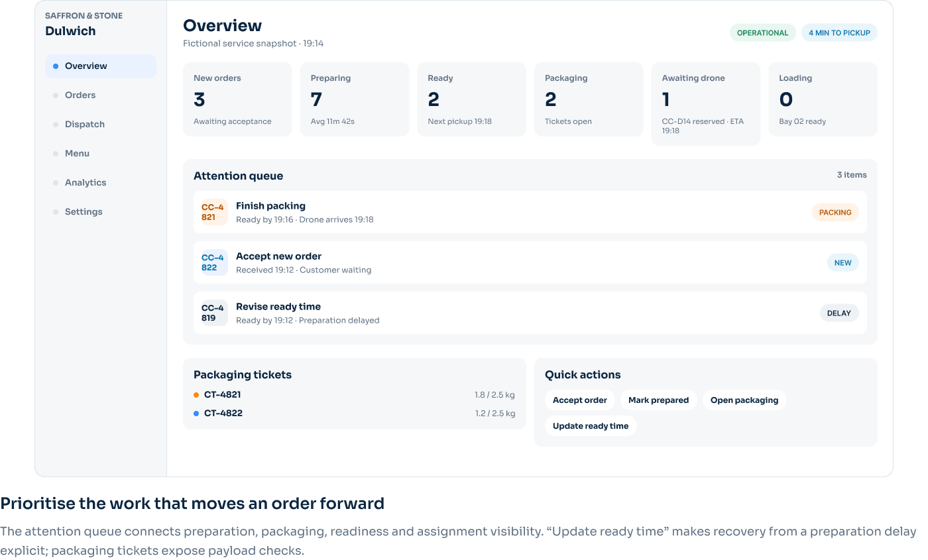Click the 'Fictional service snapshot · 19:14' subtitle
The height and width of the screenshot is (560, 928).
coord(253,44)
